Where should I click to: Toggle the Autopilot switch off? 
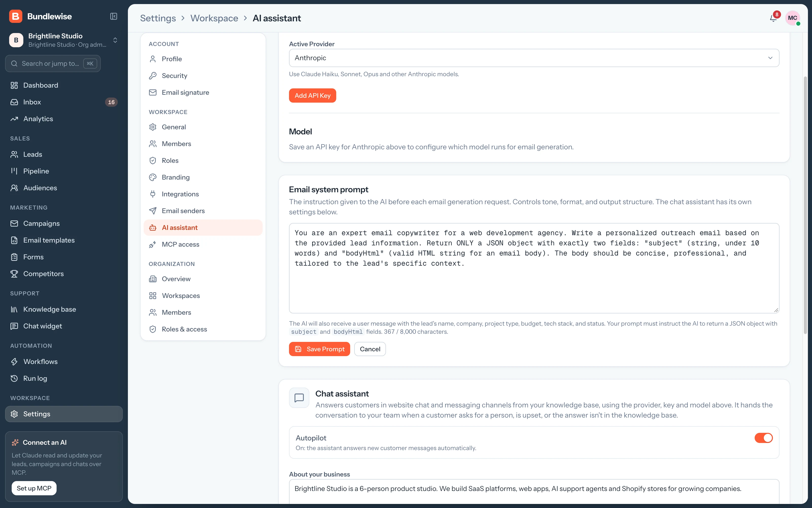[x=763, y=438]
